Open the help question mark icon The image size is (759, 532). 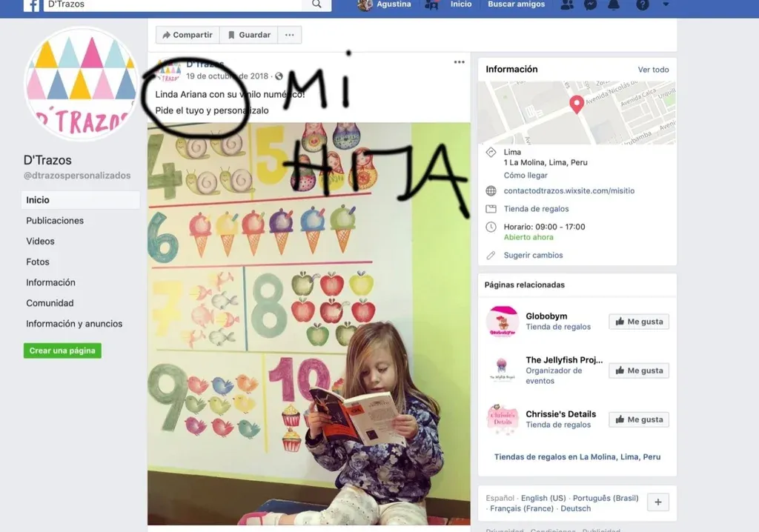643,4
